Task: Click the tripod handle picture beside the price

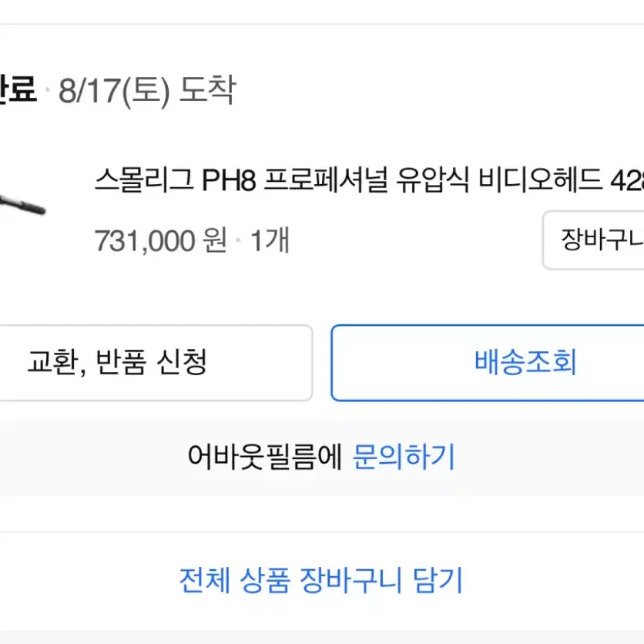Action: point(22,205)
